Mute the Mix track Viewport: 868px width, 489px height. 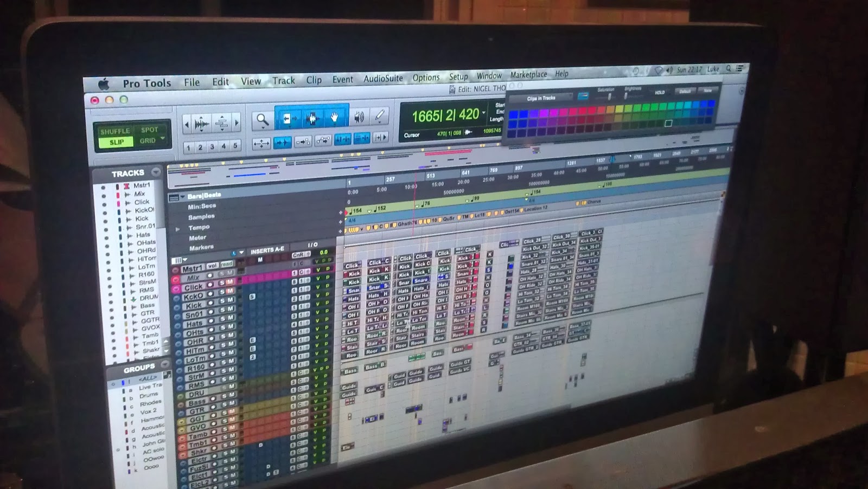point(229,274)
